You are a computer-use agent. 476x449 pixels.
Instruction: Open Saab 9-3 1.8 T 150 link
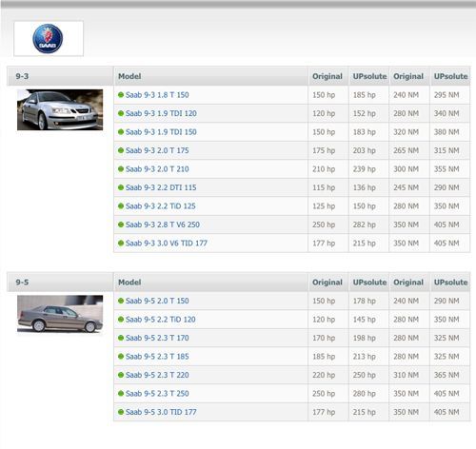[x=157, y=95]
